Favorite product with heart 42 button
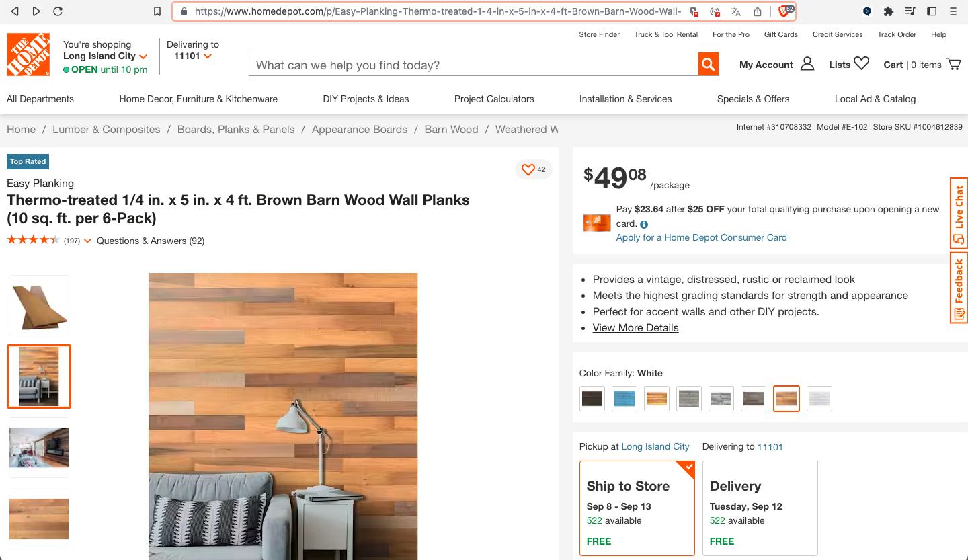Viewport: 968px width, 560px height. (x=534, y=170)
